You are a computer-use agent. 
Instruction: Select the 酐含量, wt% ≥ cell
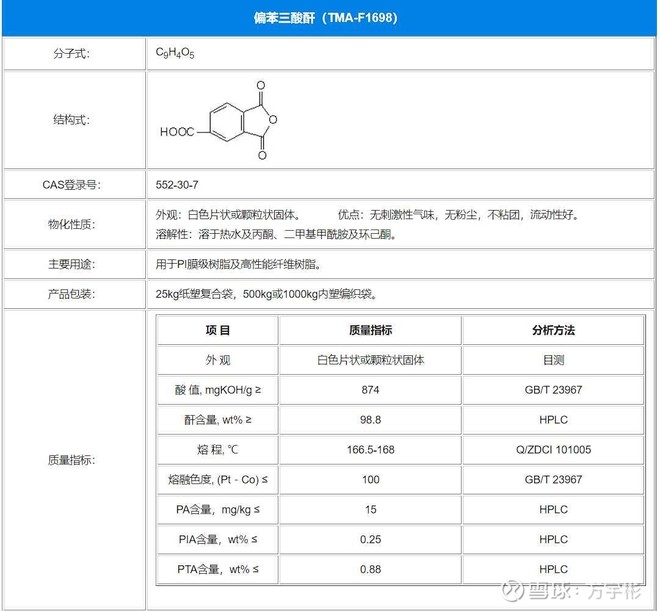(218, 420)
